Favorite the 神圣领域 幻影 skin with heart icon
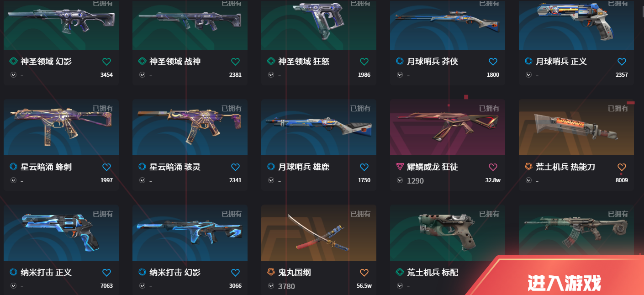Screen dimensions: 644x295 point(106,61)
